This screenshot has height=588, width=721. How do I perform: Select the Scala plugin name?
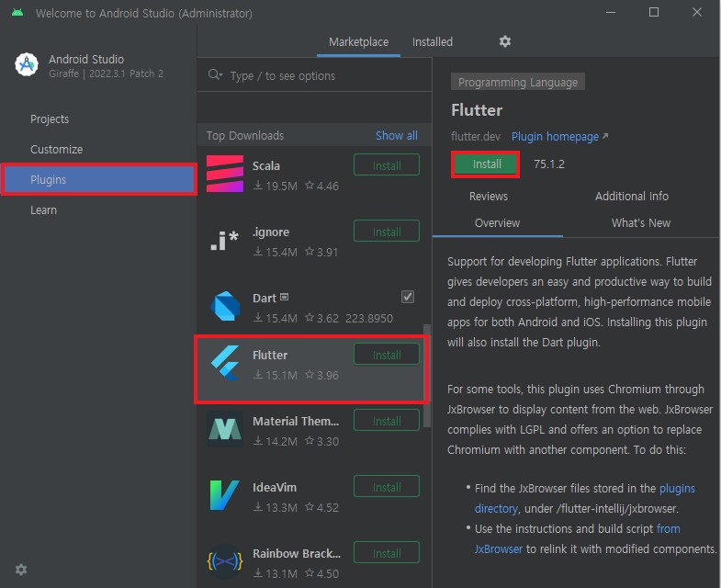[x=265, y=165]
